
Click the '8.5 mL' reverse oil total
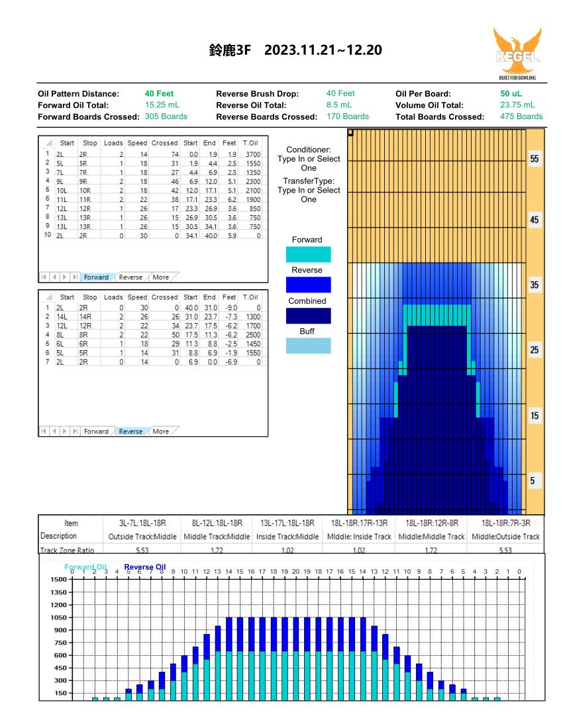click(x=339, y=105)
